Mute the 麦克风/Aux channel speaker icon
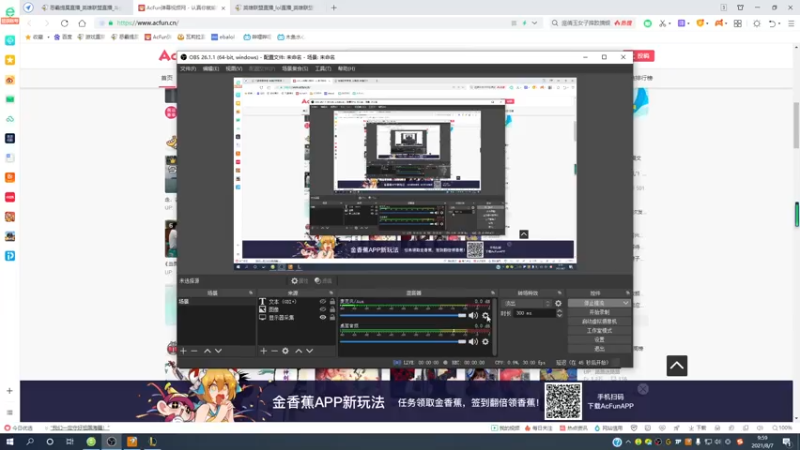The image size is (800, 450). 473,315
